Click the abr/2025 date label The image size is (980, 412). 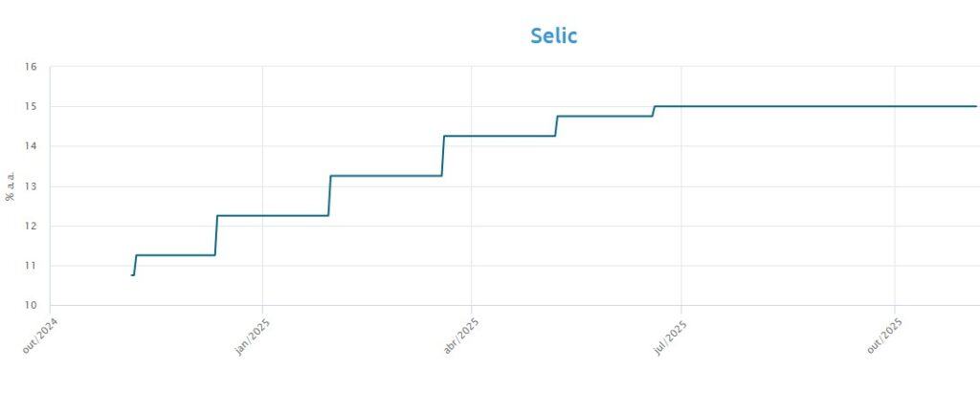[x=462, y=335]
